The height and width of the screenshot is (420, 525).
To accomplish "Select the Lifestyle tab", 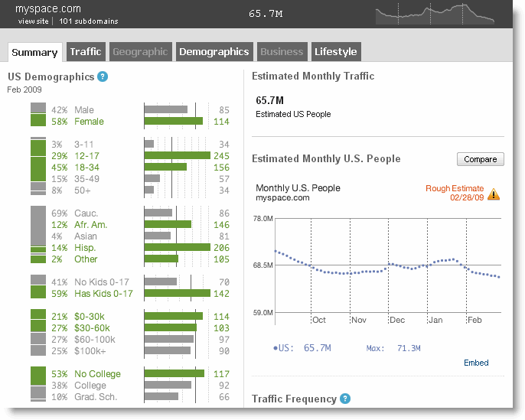I will [336, 52].
